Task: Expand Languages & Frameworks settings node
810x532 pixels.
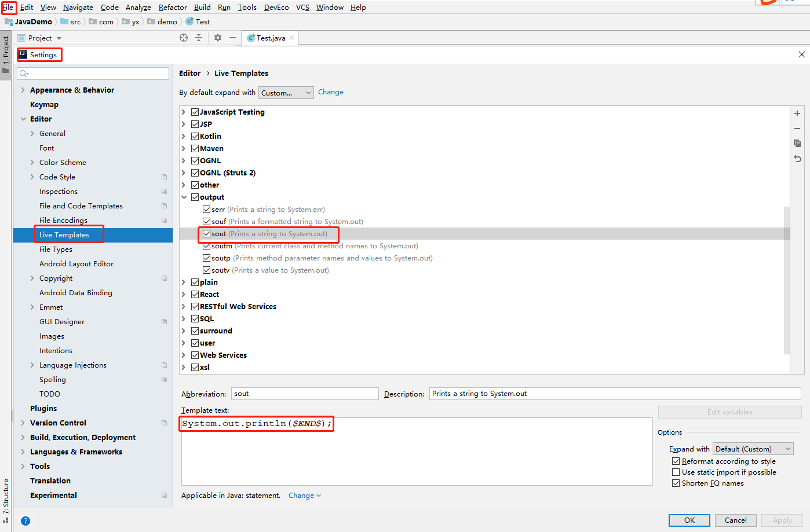Action: point(23,452)
